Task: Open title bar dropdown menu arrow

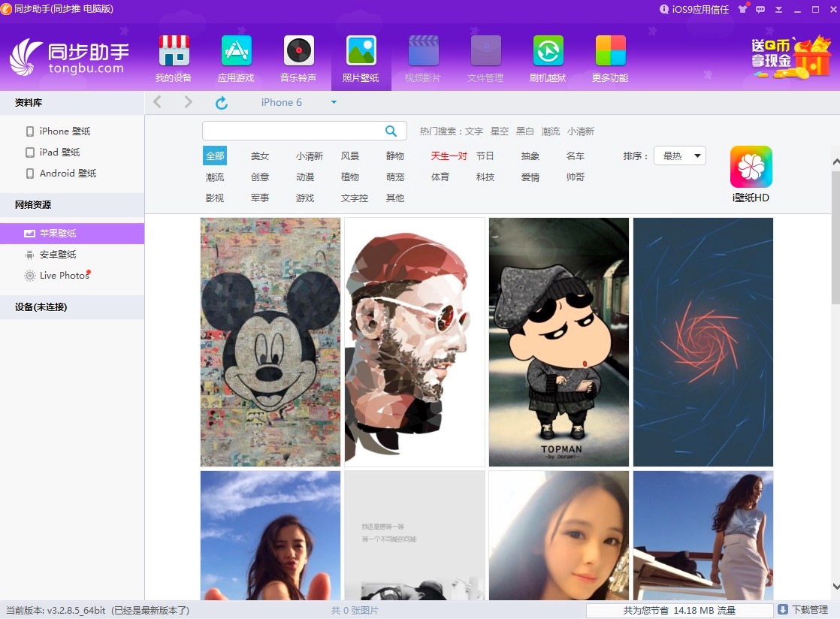Action: tap(778, 10)
